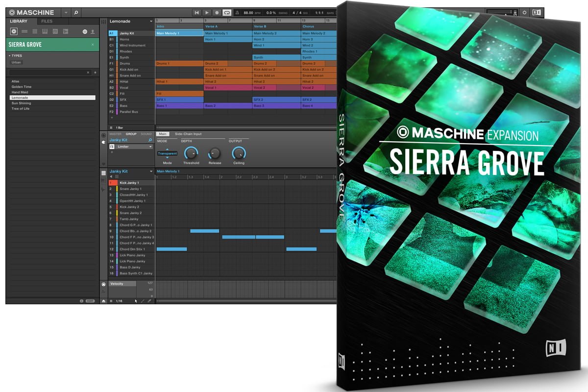Click the automation lane icon below velocity
Image resolution: width=588 pixels, height=392 pixels.
point(103,292)
